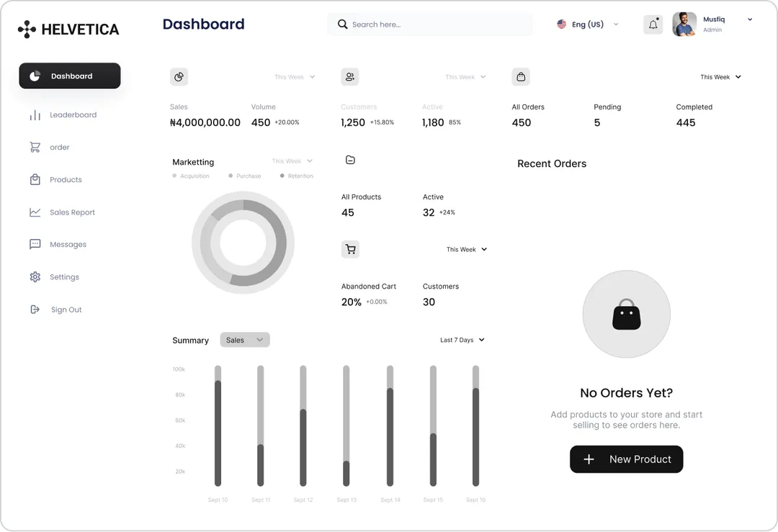Image resolution: width=778 pixels, height=532 pixels.
Task: Open Leaderboard in the sidebar
Action: click(x=72, y=115)
